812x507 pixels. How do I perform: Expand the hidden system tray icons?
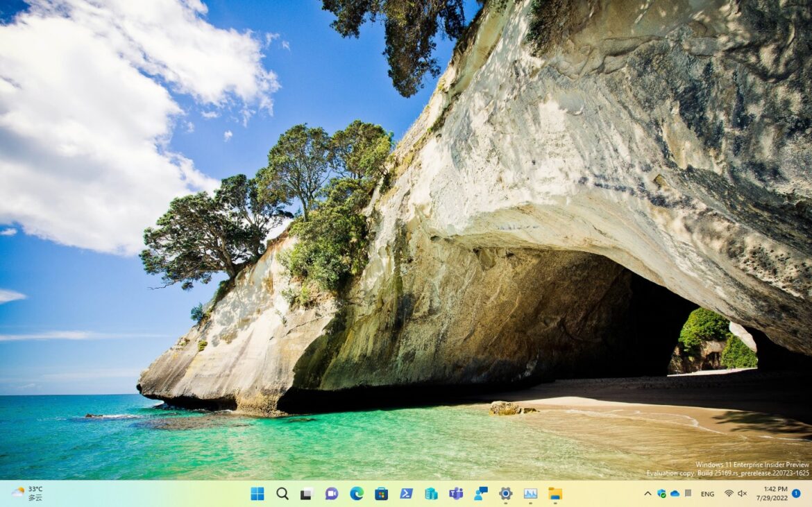click(648, 493)
